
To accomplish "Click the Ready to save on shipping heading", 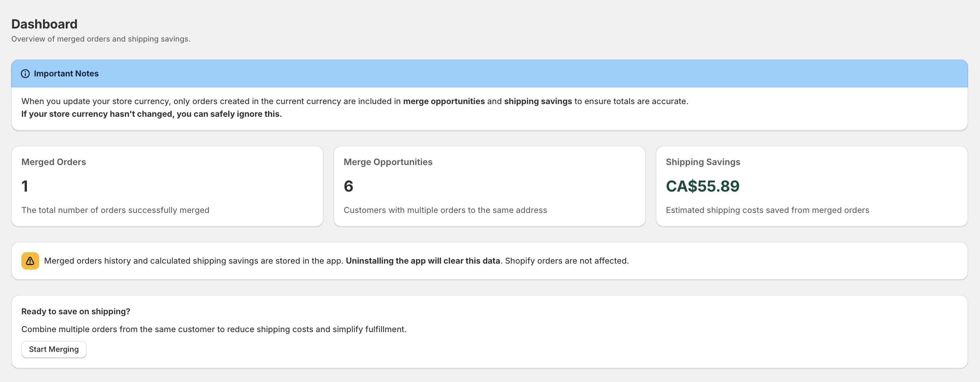I will (x=76, y=311).
